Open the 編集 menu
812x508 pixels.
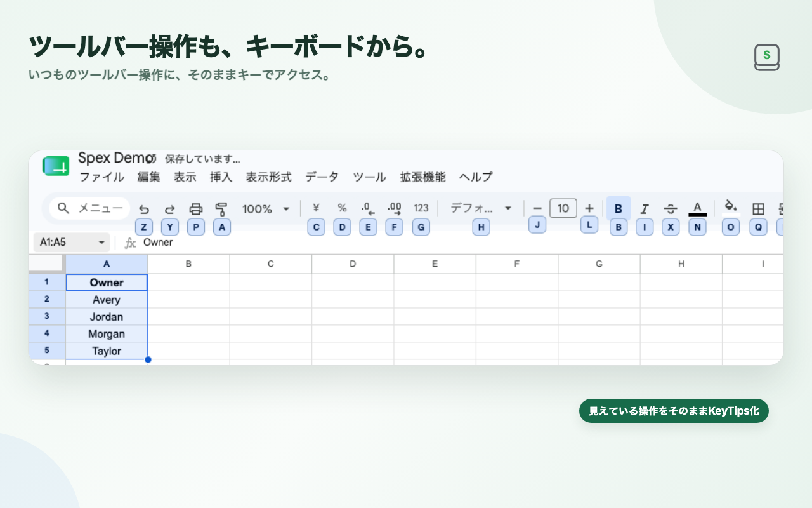[x=149, y=177]
